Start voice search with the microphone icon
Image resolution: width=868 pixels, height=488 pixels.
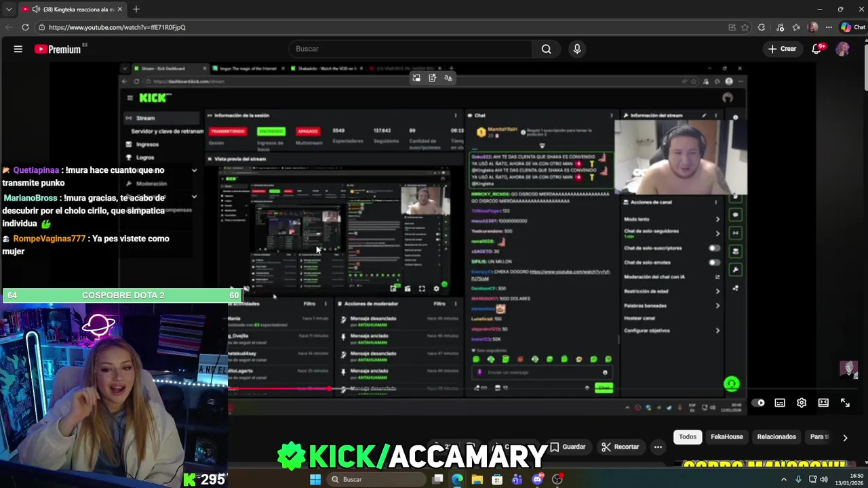tap(577, 49)
